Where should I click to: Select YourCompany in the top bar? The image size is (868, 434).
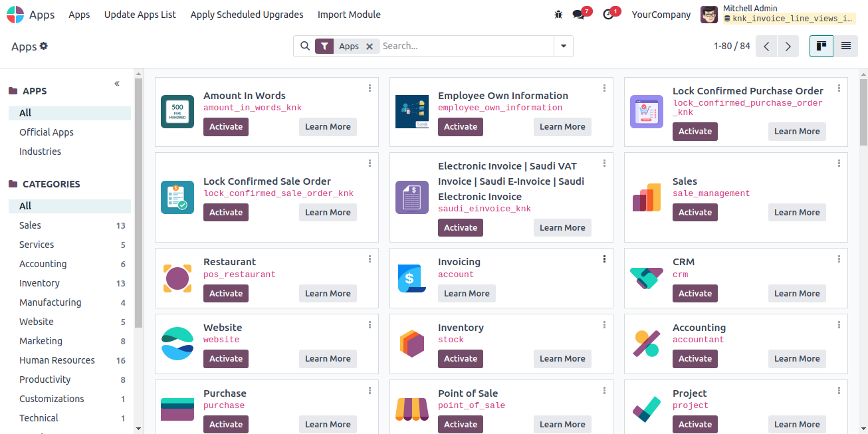pos(661,15)
